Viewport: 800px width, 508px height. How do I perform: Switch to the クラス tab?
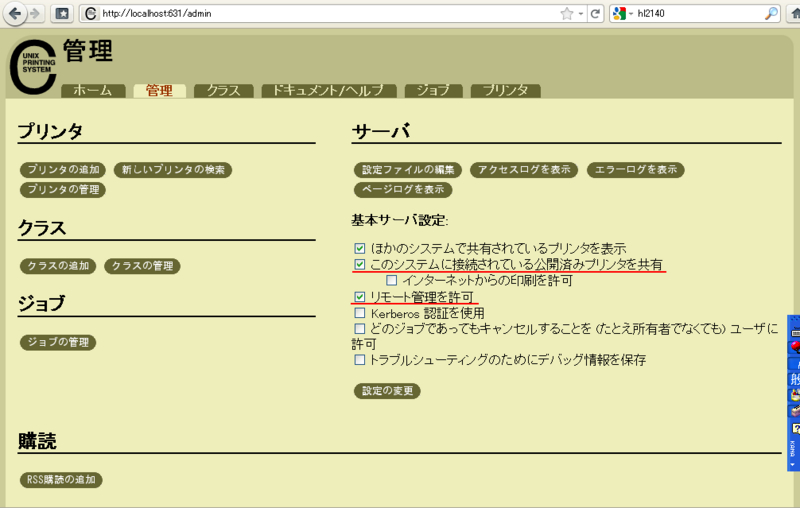point(223,91)
